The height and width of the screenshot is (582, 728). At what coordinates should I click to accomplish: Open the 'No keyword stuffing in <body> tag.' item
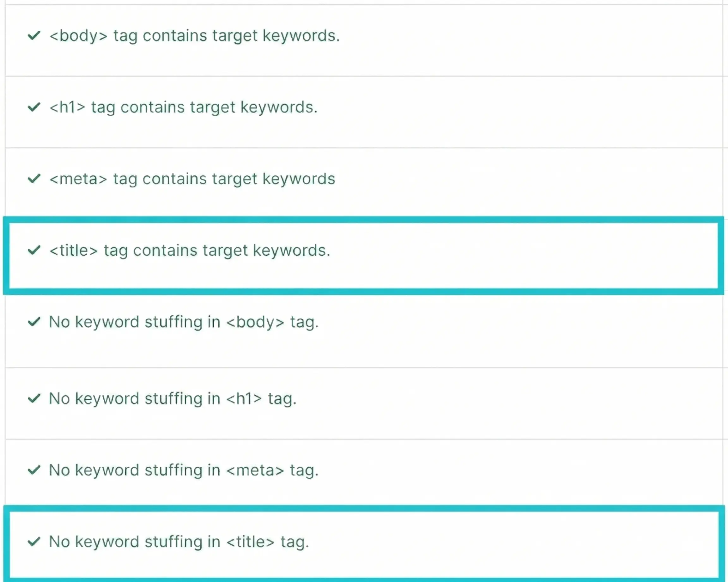pyautogui.click(x=184, y=322)
